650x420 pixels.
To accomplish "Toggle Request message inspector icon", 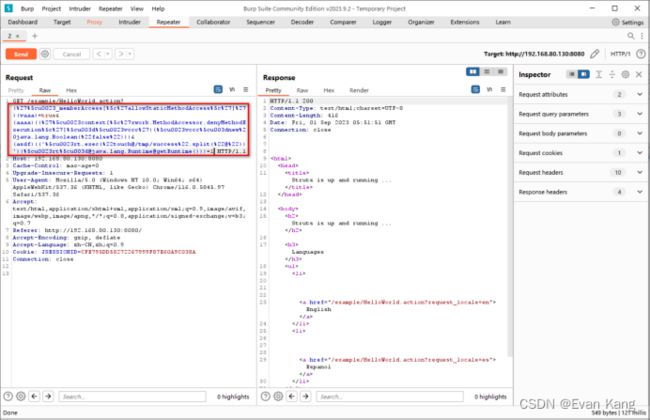I will click(218, 89).
